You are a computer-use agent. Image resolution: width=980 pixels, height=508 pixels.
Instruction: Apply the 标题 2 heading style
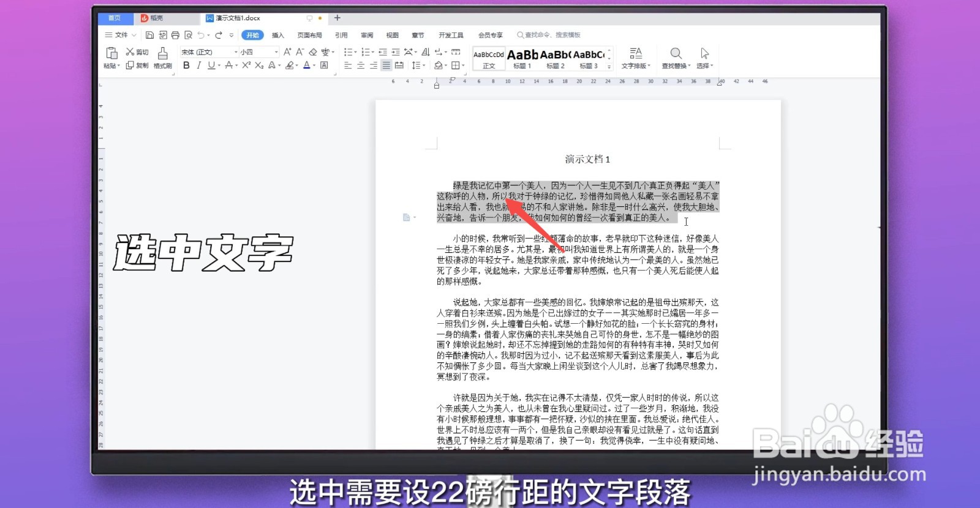pyautogui.click(x=556, y=59)
